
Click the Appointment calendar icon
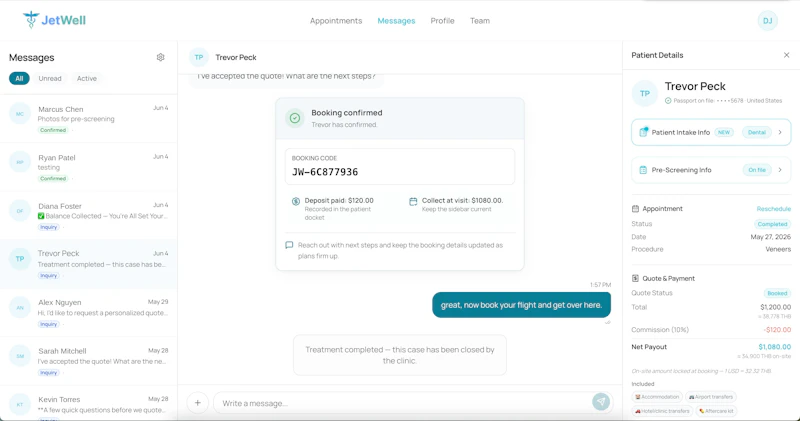(635, 209)
